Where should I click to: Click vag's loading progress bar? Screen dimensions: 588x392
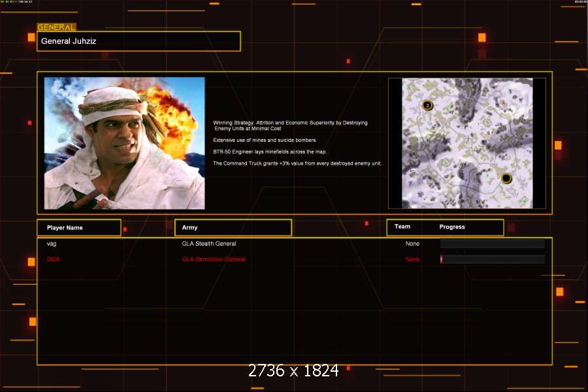[493, 244]
